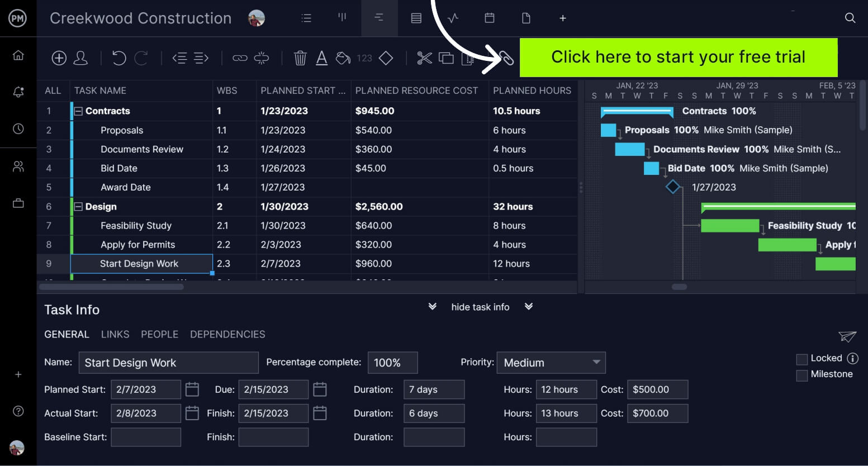This screenshot has height=466, width=868.
Task: Check the Locked checkbox
Action: click(803, 358)
